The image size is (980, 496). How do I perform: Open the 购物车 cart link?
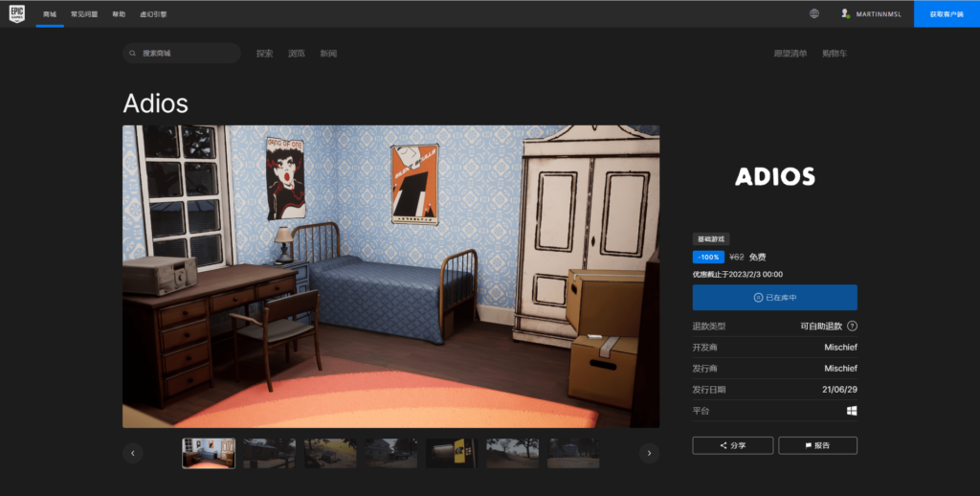(835, 54)
